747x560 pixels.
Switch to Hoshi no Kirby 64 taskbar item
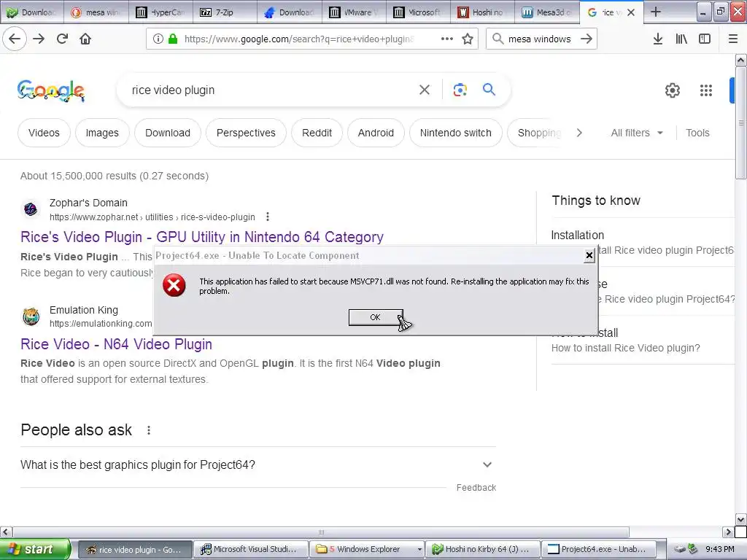[483, 549]
